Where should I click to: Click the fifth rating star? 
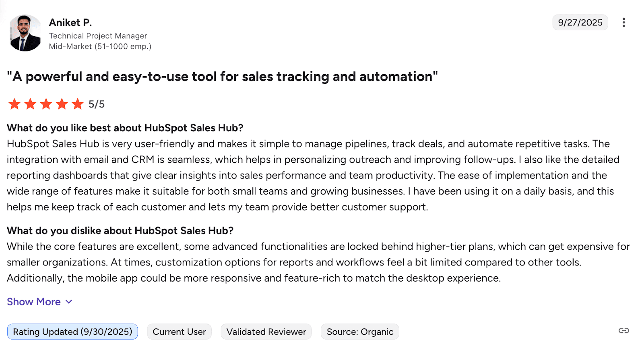click(78, 104)
